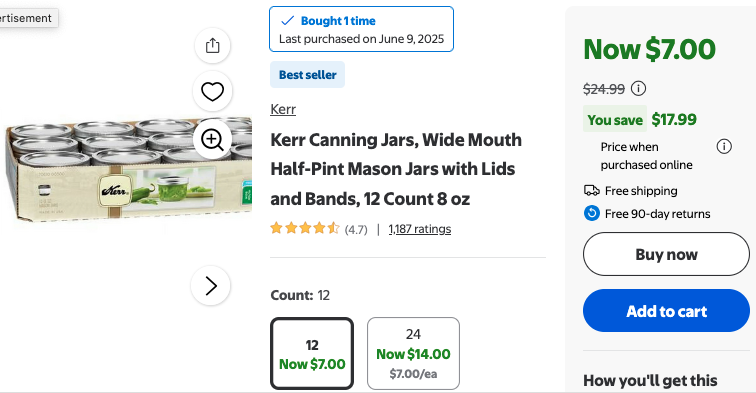
Task: Select the 24 count option
Action: pos(413,353)
